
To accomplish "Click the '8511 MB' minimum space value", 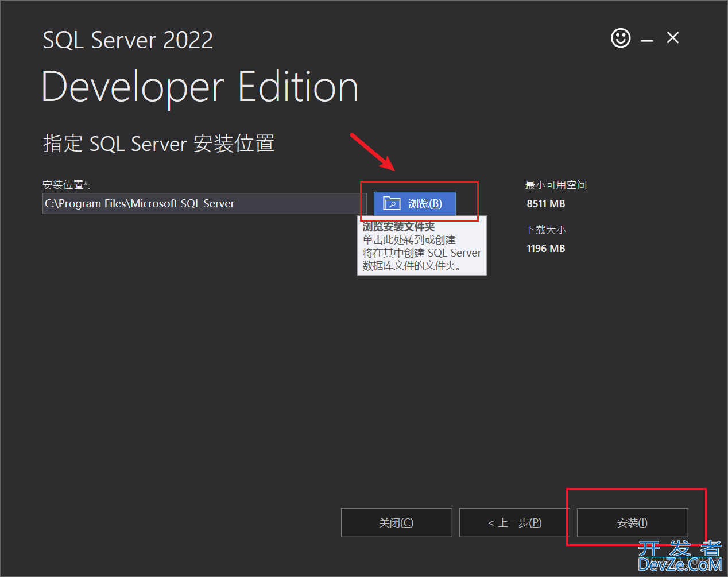I will [x=545, y=204].
